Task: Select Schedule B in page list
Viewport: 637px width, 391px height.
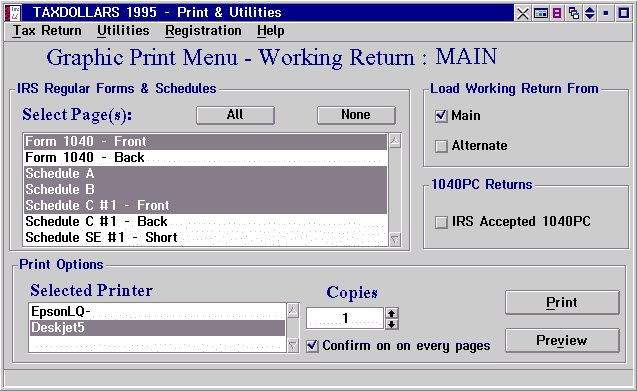Action: point(205,189)
